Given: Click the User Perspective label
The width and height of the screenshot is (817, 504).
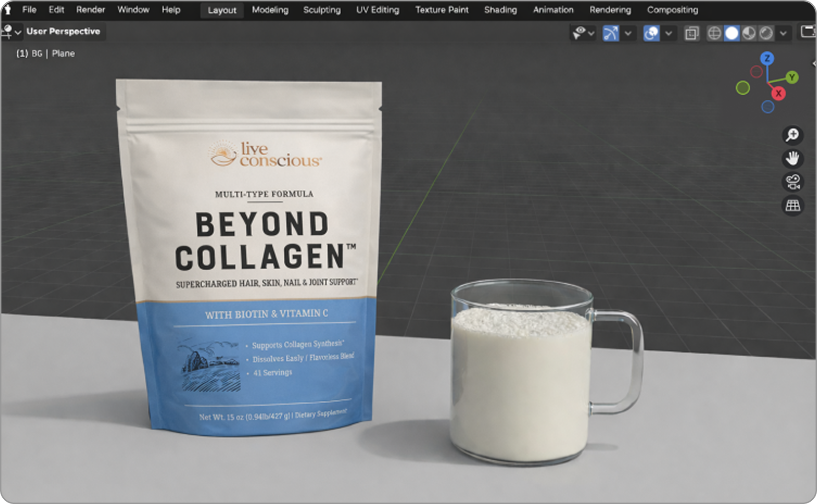Looking at the screenshot, I should point(63,31).
